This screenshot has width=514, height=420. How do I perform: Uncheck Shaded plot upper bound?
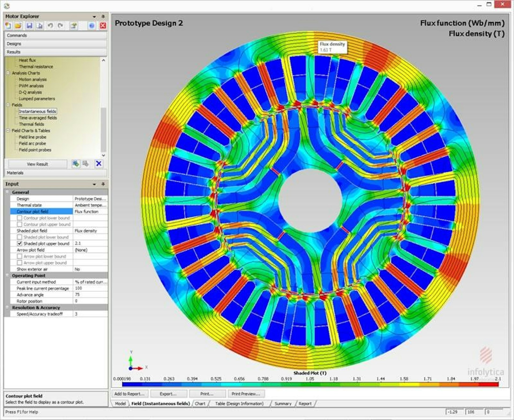coord(20,244)
